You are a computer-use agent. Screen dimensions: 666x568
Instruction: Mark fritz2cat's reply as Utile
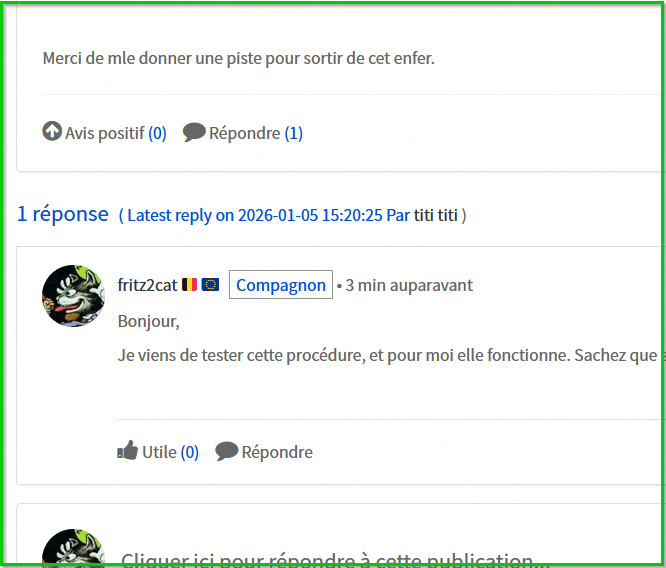point(159,452)
